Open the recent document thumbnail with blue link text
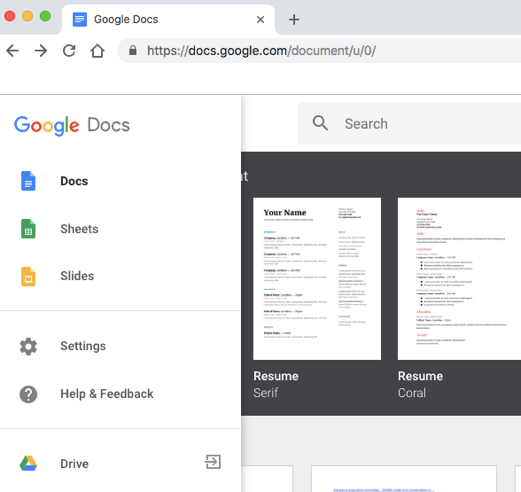This screenshot has height=492, width=521. point(404,479)
